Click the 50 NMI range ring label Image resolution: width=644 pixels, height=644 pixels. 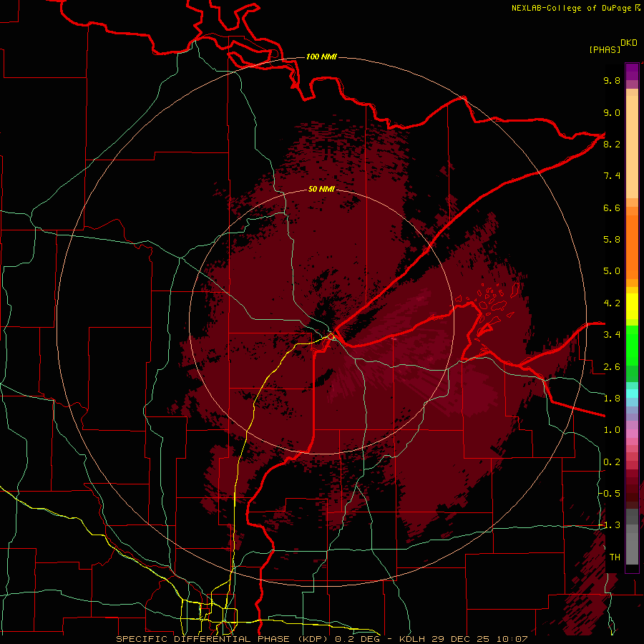coord(321,189)
